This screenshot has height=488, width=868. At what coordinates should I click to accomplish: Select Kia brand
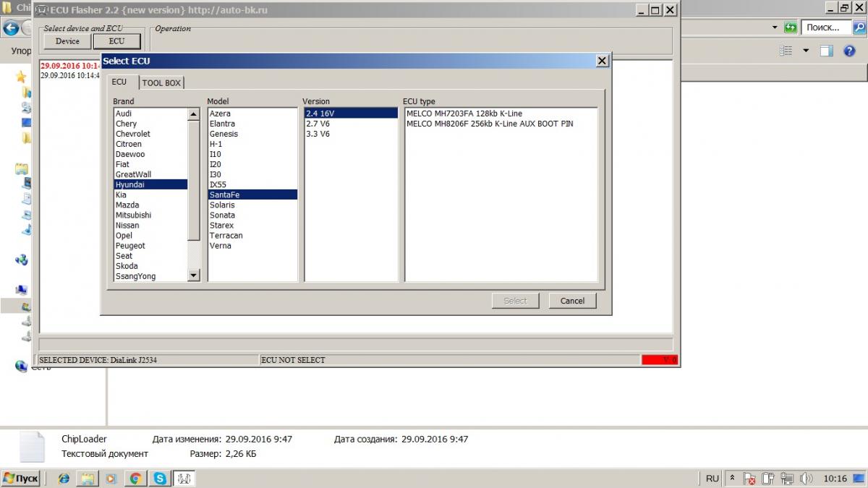coord(150,194)
